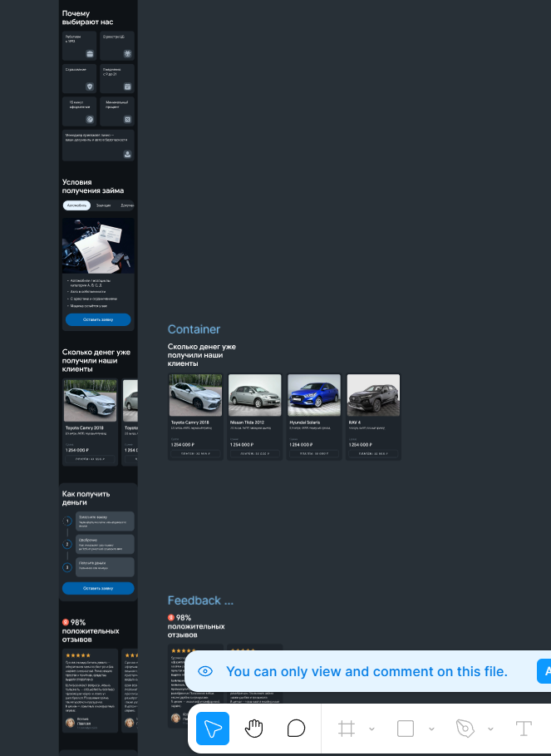551x756 pixels.
Task: Select the 'Container' frame label
Action: [x=194, y=329]
